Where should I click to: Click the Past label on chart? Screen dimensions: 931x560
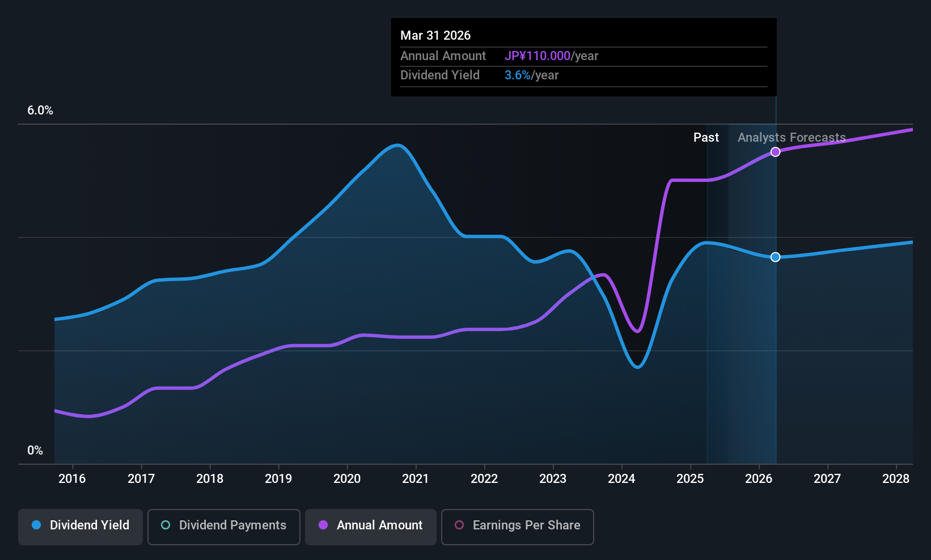[706, 138]
